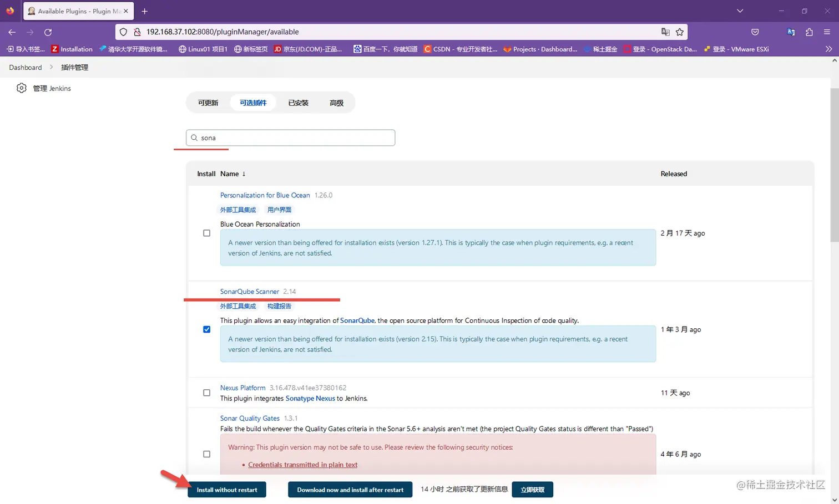
Task: Reload the page with the refresh icon
Action: 48,32
